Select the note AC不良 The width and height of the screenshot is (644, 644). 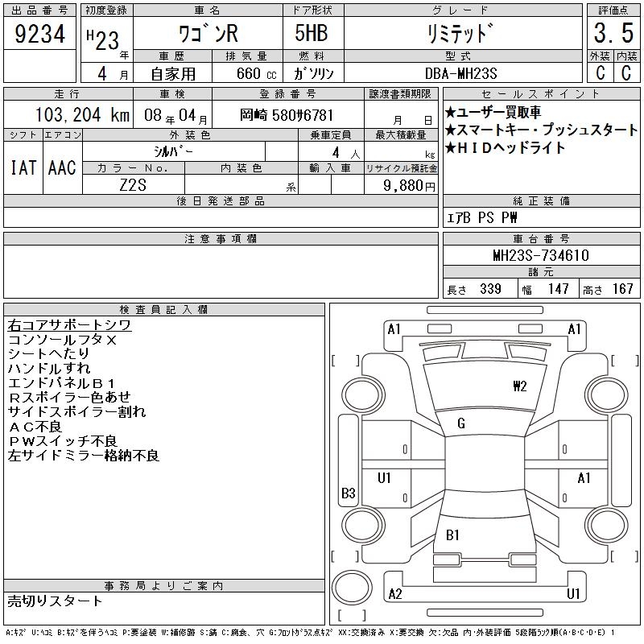(35, 427)
